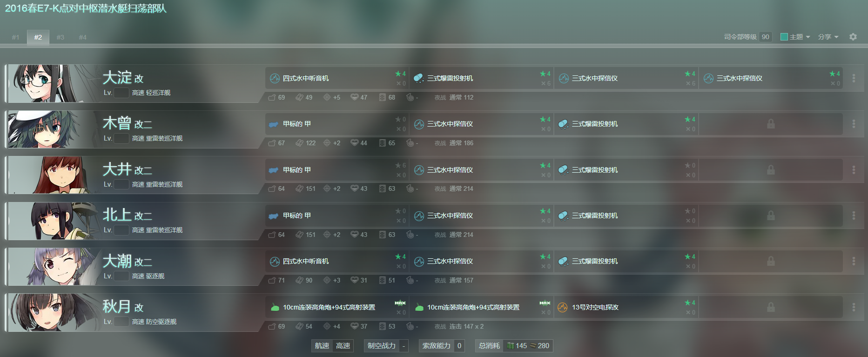Click the ship name 木曾 改二
868x357 pixels.
[128, 123]
